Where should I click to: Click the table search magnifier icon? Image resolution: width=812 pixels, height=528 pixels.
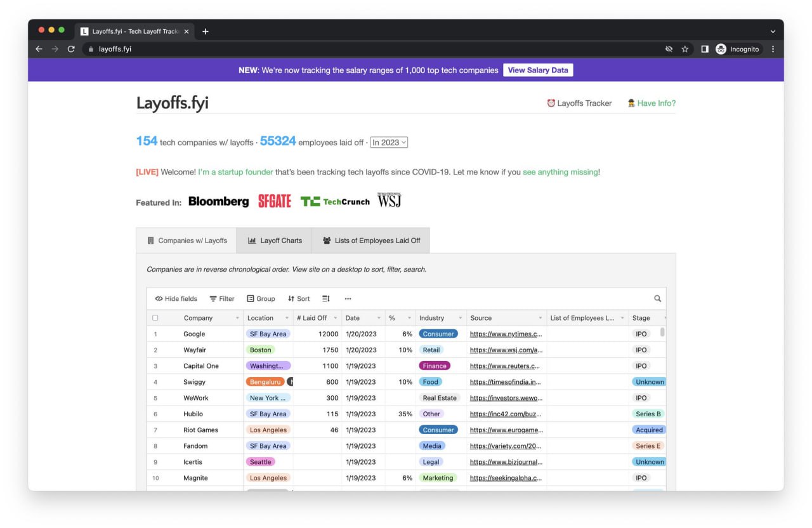coord(657,299)
